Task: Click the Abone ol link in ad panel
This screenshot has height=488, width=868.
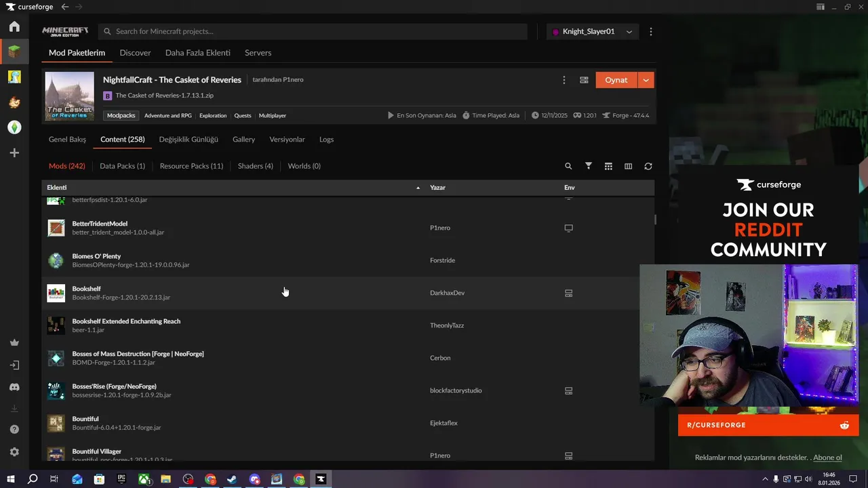Action: (x=827, y=457)
